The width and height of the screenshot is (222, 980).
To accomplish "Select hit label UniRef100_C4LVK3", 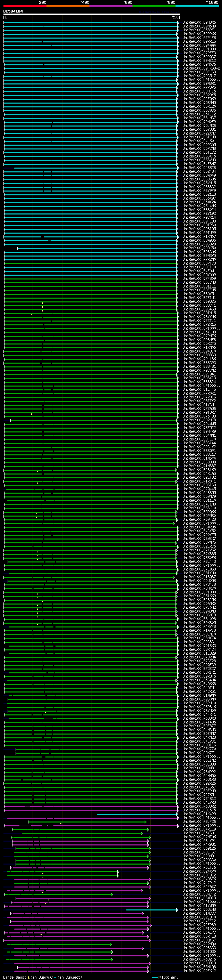I will point(199,802).
